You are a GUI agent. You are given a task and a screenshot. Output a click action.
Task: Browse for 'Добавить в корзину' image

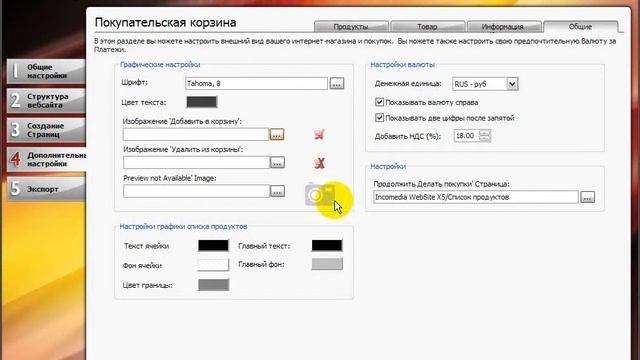277,134
